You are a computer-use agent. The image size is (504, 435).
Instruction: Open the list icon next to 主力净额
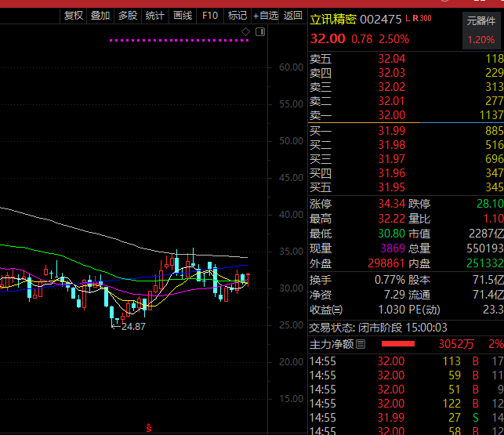click(x=361, y=344)
